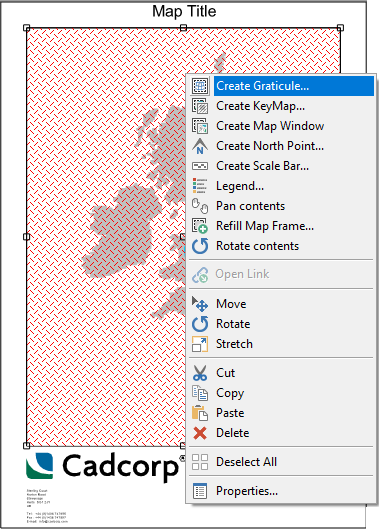
Task: Choose Create Graticule... from the menu
Action: pyautogui.click(x=281, y=86)
